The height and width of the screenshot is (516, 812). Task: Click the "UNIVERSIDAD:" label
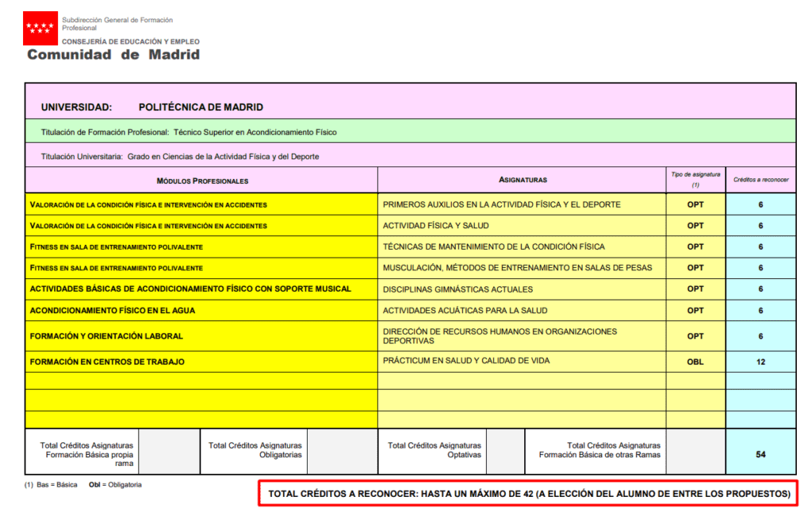(77, 107)
